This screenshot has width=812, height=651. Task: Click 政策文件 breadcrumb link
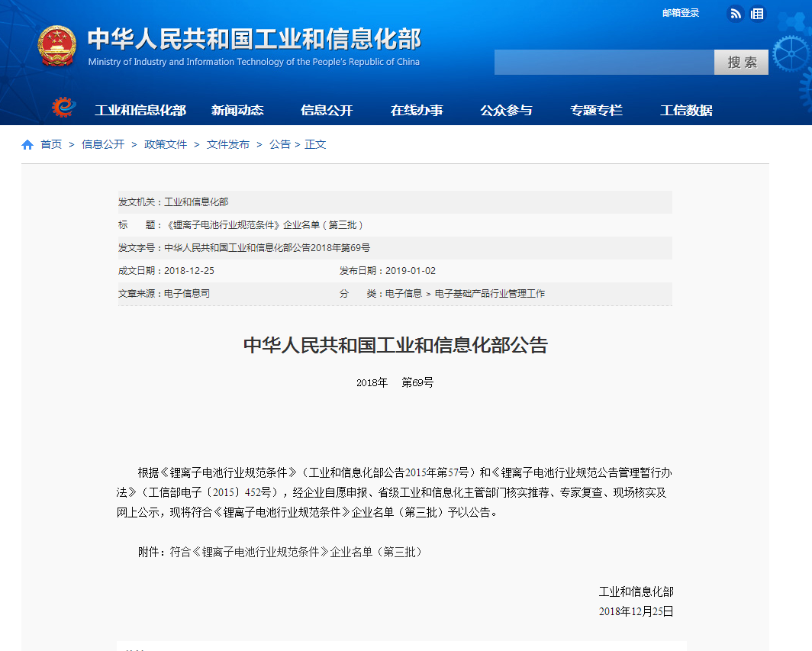[x=166, y=144]
